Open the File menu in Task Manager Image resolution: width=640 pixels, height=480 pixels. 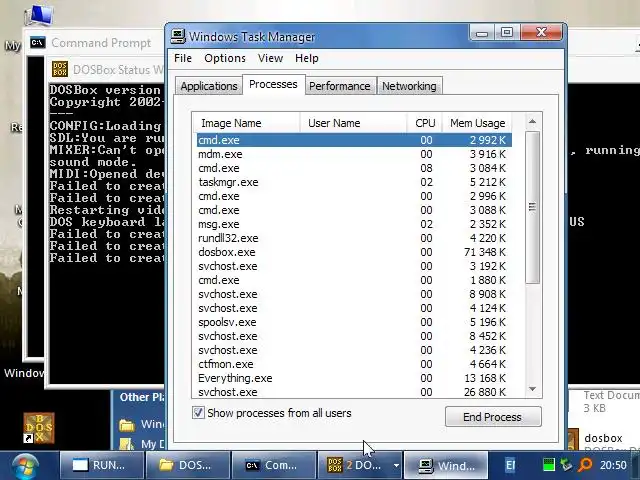(x=182, y=58)
